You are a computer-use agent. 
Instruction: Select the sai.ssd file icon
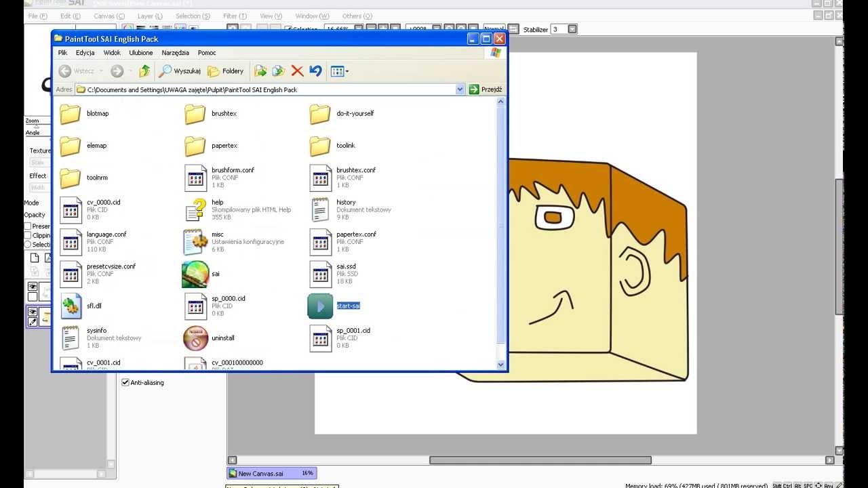(320, 274)
